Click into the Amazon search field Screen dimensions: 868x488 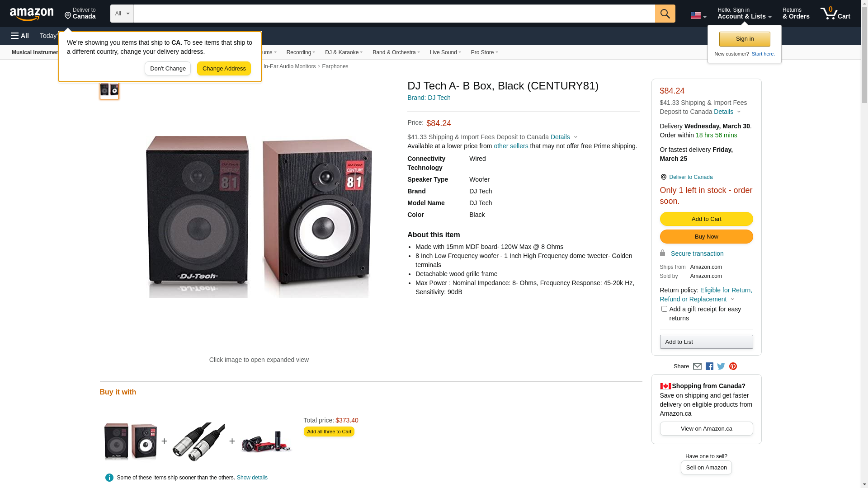pyautogui.click(x=393, y=14)
